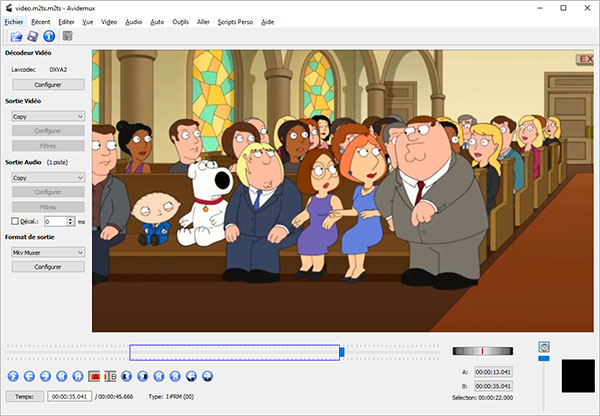Open the Audio menu
600x416 pixels.
pyautogui.click(x=134, y=22)
